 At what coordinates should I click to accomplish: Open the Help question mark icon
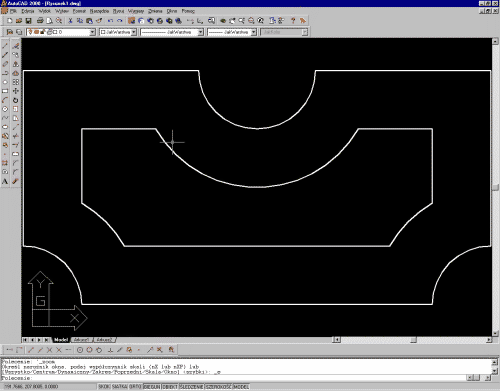[x=293, y=21]
